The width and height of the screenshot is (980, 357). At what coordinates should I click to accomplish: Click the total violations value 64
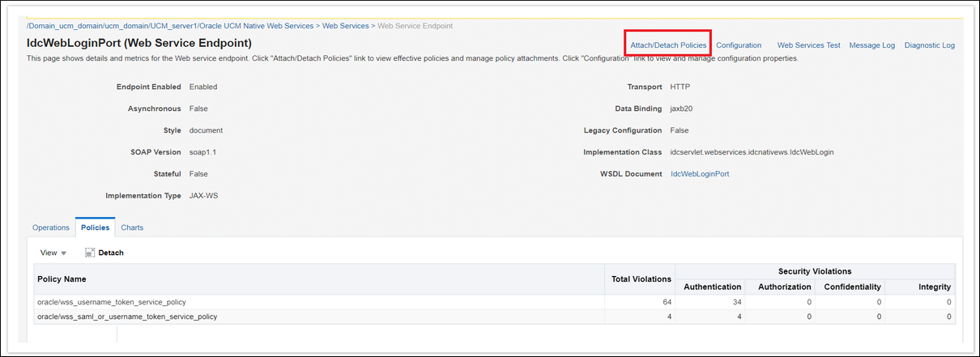tap(667, 302)
